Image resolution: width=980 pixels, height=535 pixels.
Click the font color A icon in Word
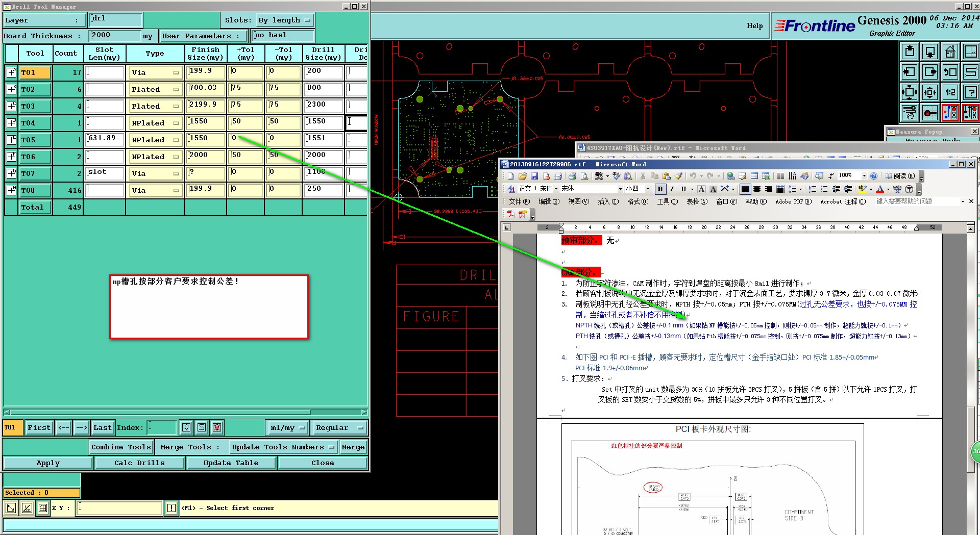[x=879, y=189]
